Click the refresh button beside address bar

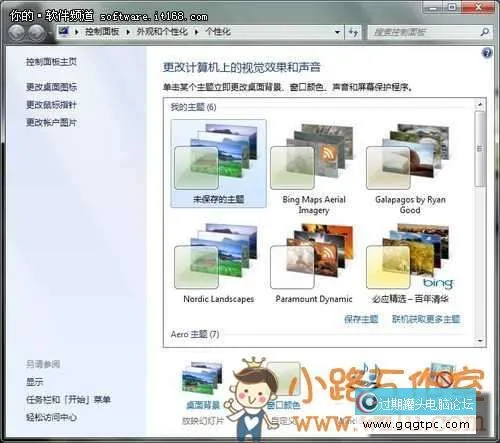[x=353, y=32]
